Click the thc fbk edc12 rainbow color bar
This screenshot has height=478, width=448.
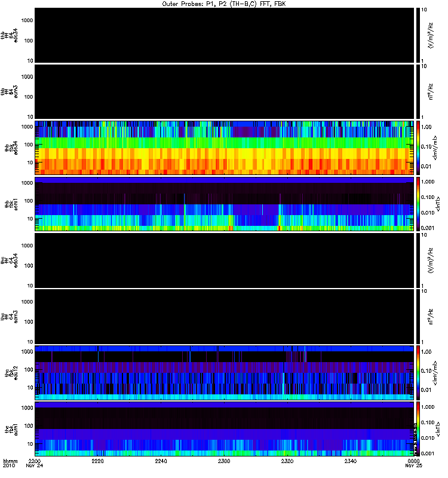point(418,372)
